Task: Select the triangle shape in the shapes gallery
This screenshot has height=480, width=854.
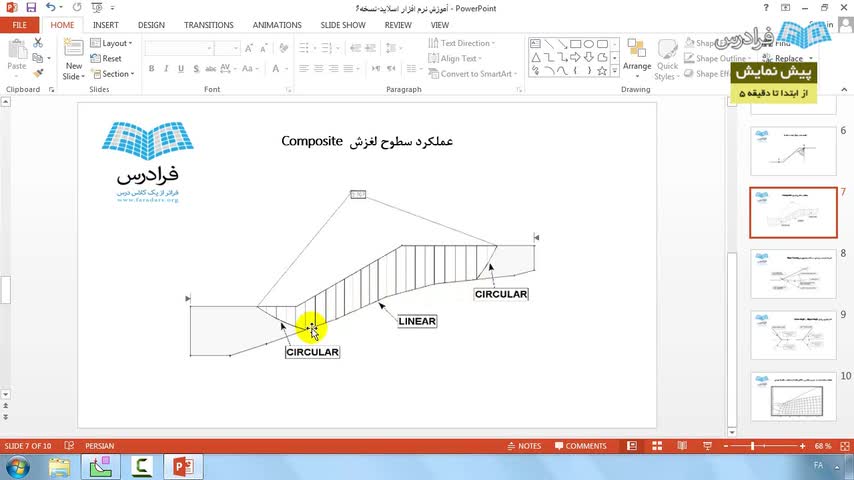Action: 536,57
